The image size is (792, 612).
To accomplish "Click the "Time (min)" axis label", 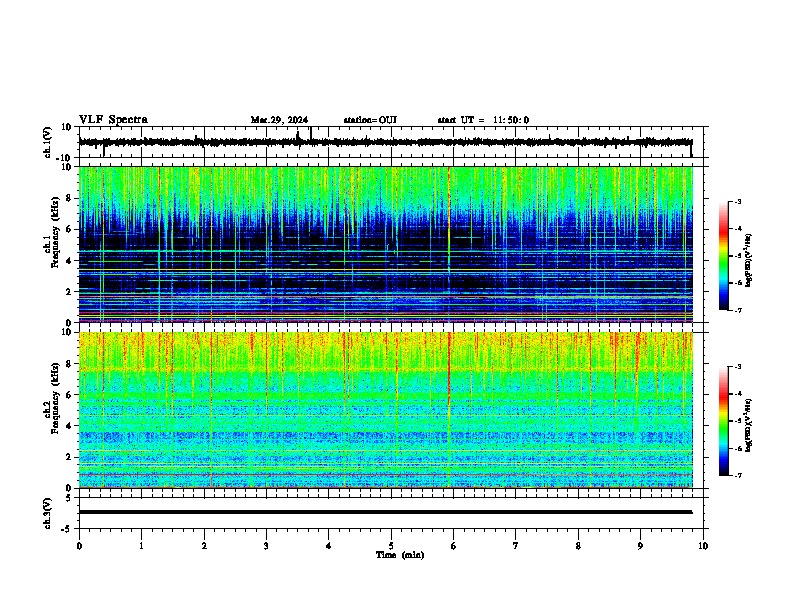I will (400, 555).
